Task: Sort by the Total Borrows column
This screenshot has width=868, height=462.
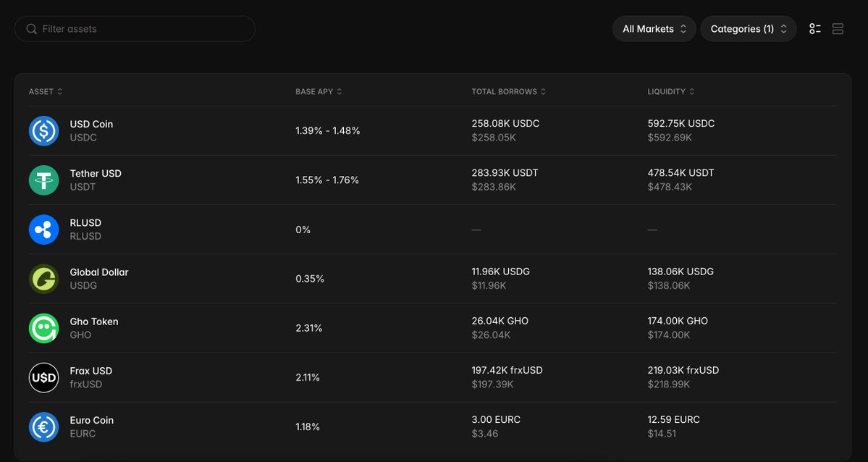Action: tap(509, 91)
